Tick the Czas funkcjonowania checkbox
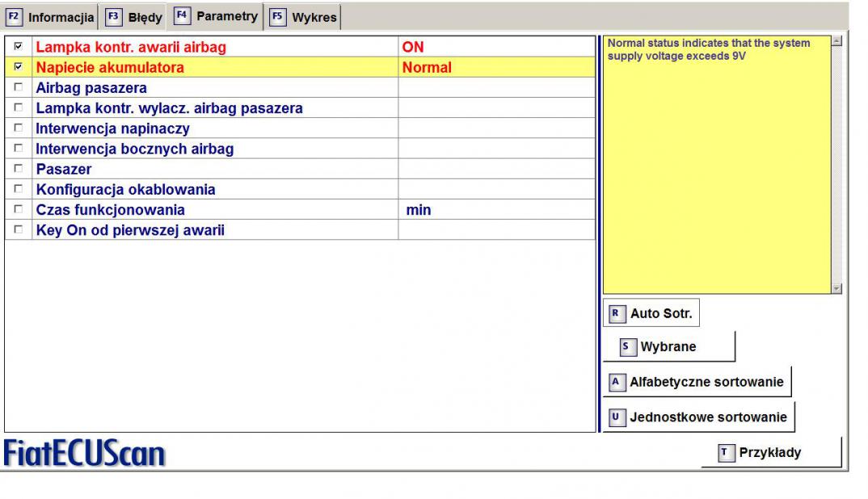Image resolution: width=868 pixels, height=499 pixels. pos(19,210)
